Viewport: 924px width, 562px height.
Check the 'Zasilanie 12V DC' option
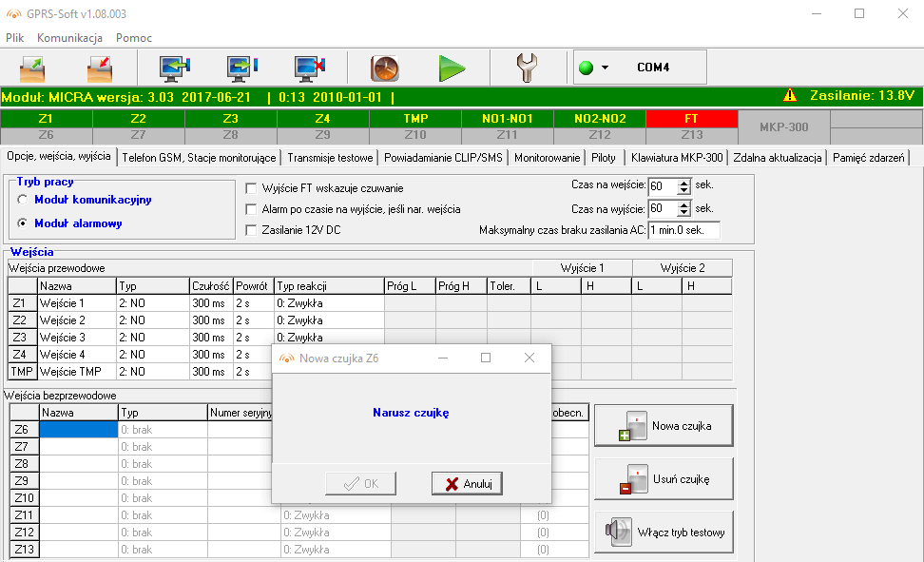[x=252, y=229]
